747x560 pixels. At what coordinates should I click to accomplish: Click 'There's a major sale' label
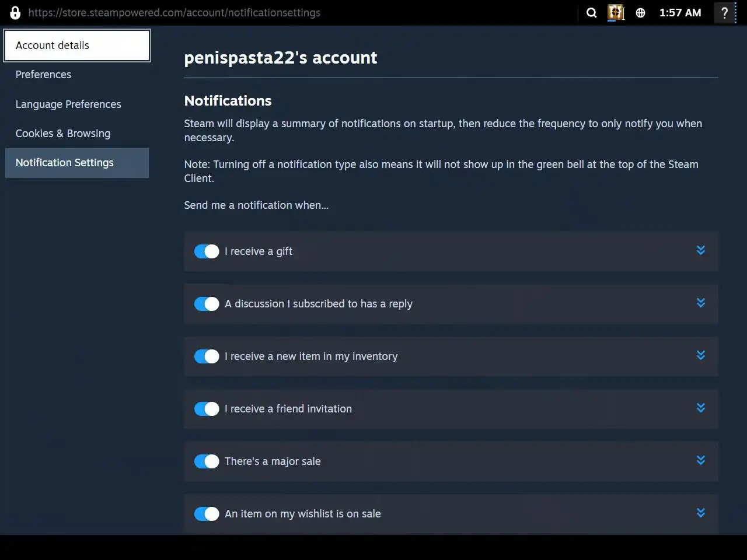[x=273, y=461]
